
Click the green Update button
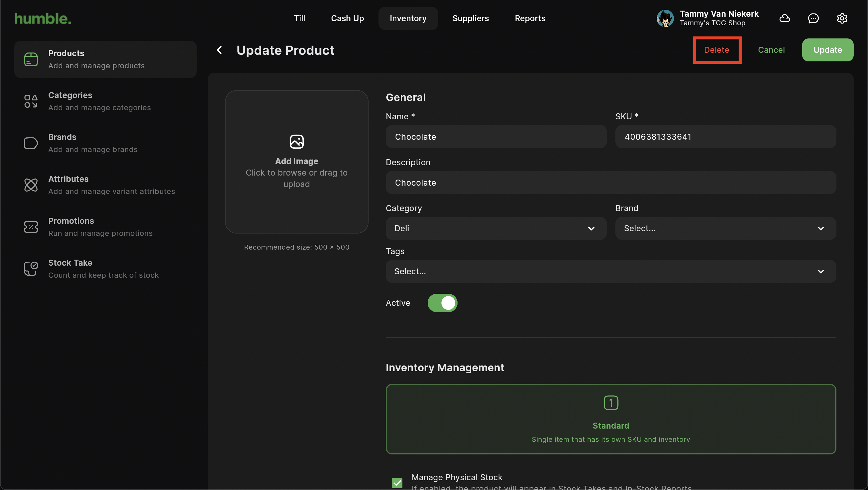tap(827, 50)
